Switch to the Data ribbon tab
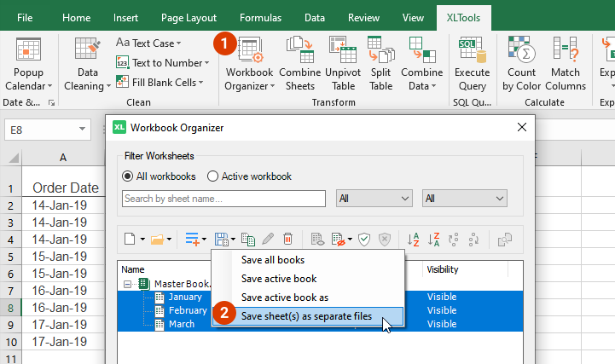The height and width of the screenshot is (364, 615). (315, 18)
